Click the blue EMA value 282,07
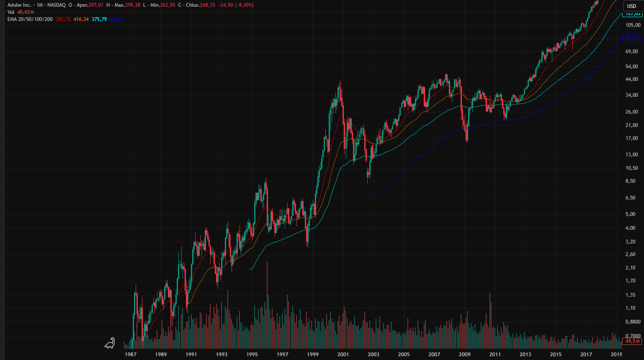 (117, 19)
